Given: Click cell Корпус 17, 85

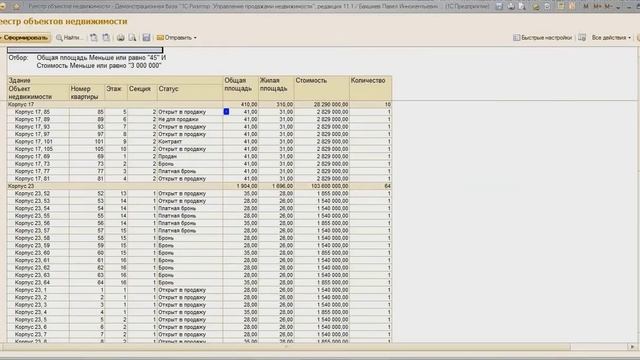Looking at the screenshot, I should [38, 112].
